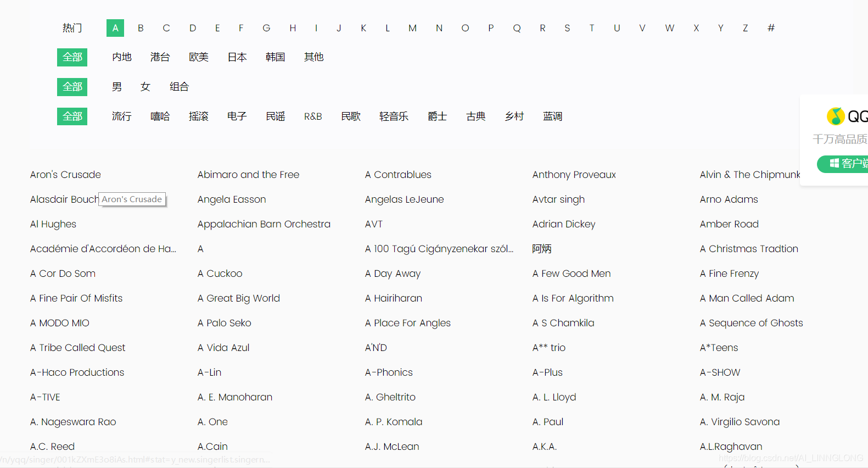This screenshot has width=868, height=468.
Task: Filter by region 港台
Action: [x=160, y=57]
